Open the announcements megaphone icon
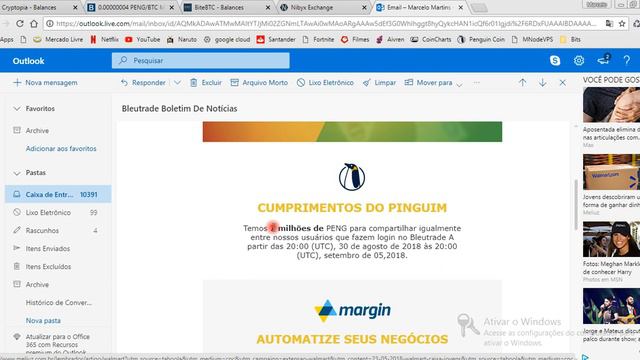 pyautogui.click(x=603, y=60)
